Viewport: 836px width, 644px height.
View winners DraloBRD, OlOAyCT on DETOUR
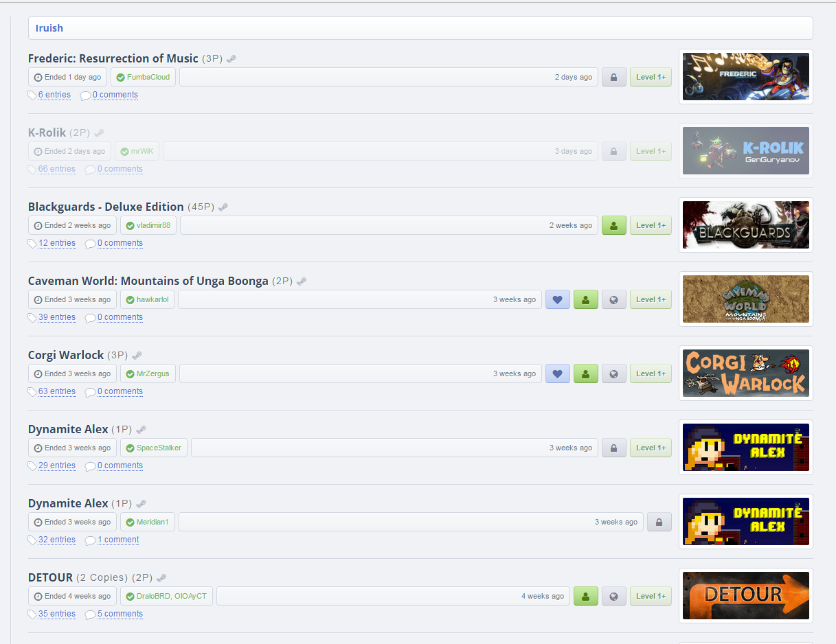[172, 596]
